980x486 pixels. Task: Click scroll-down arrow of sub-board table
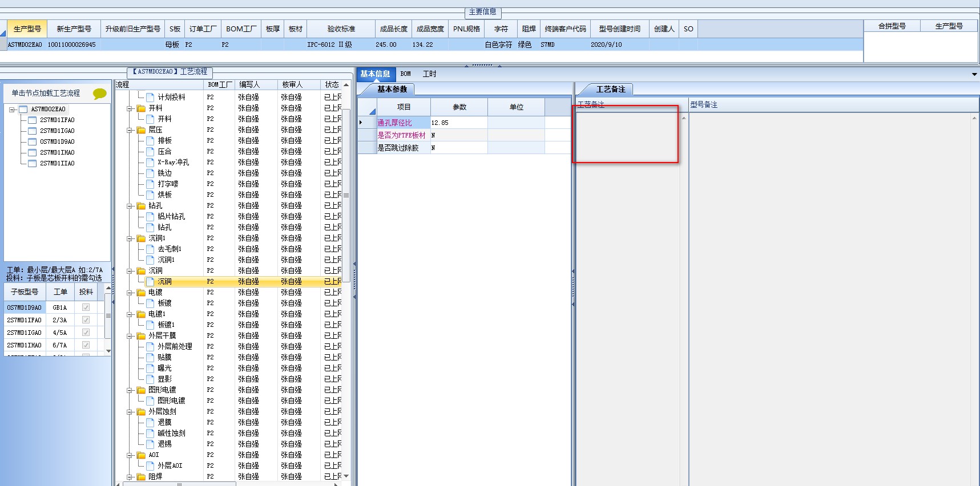point(108,351)
